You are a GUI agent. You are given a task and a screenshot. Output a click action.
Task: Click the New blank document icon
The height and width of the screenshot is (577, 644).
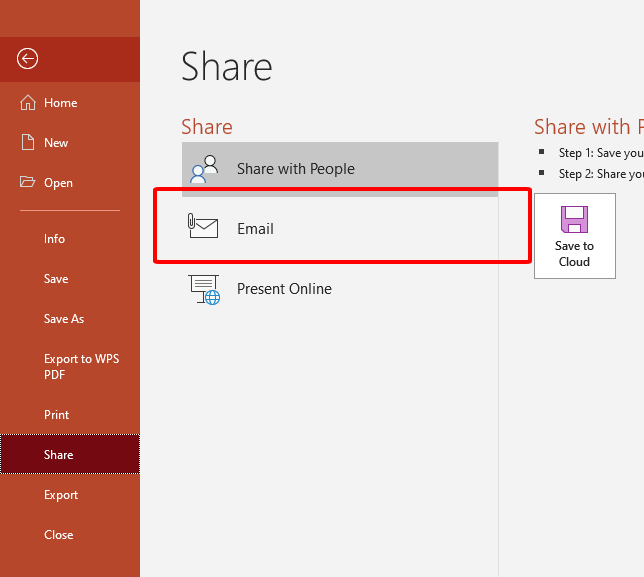[x=28, y=142]
